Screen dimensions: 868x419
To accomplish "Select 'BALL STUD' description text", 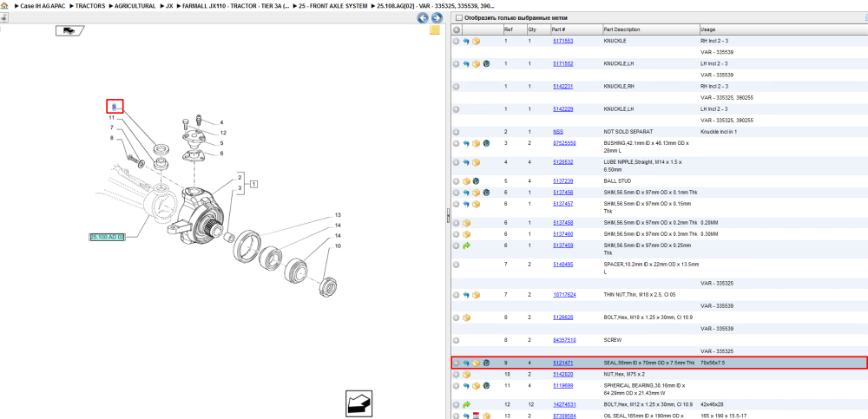I will 617,181.
